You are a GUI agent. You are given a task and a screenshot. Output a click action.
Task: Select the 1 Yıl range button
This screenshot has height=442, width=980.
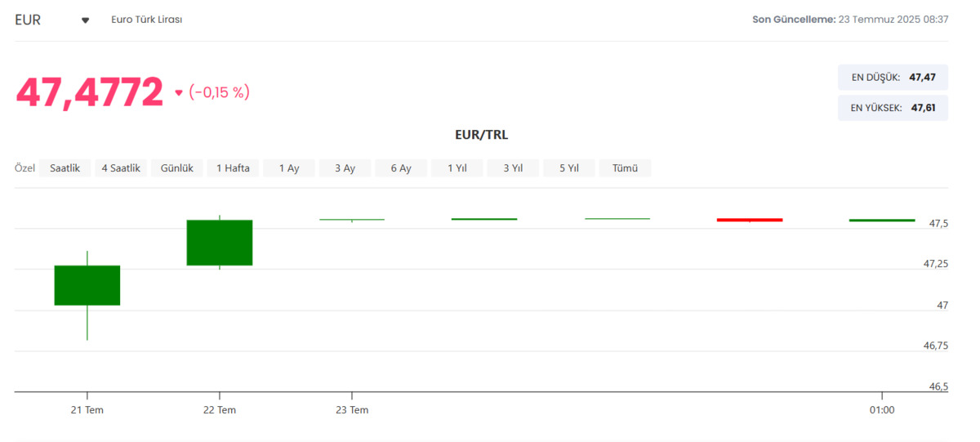click(457, 168)
